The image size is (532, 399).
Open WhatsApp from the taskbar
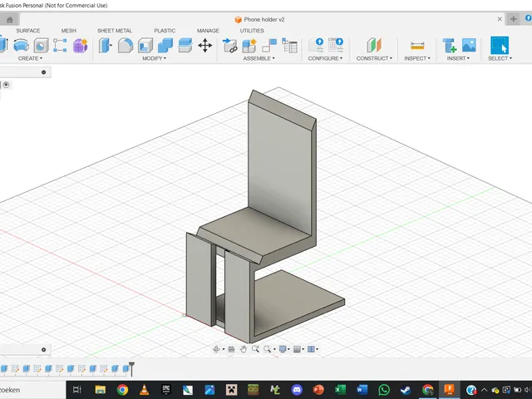pyautogui.click(x=384, y=390)
